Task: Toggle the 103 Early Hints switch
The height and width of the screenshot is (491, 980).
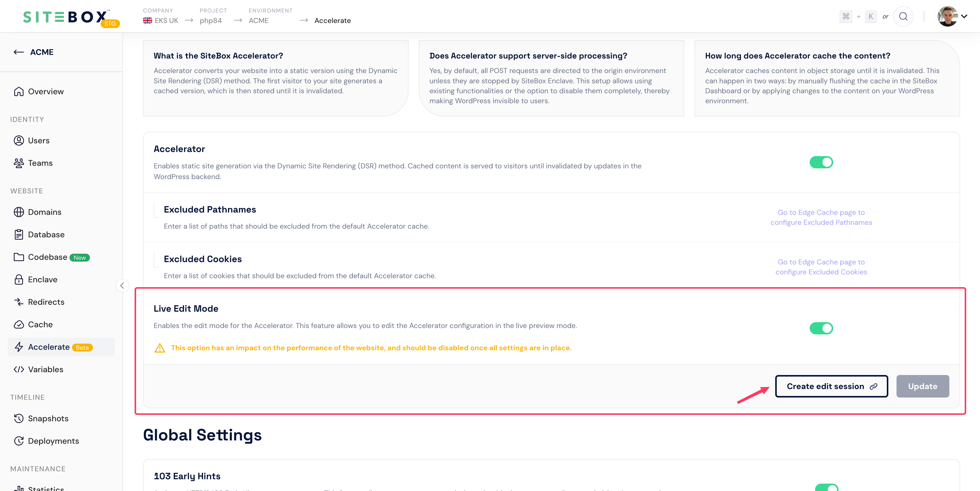Action: tap(826, 487)
